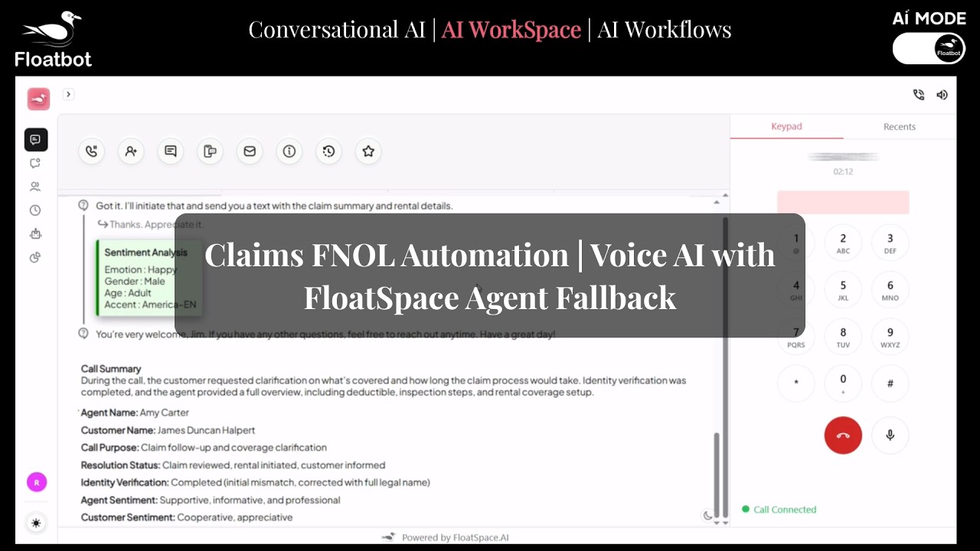The width and height of the screenshot is (980, 551).
Task: Click 'Powered by FloatSpace.AI' footer text
Action: pyautogui.click(x=456, y=537)
